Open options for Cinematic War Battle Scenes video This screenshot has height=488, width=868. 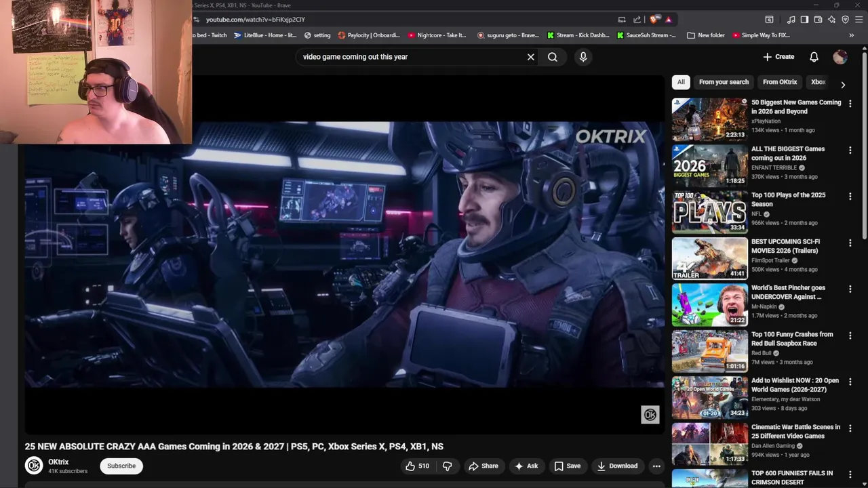pyautogui.click(x=850, y=428)
